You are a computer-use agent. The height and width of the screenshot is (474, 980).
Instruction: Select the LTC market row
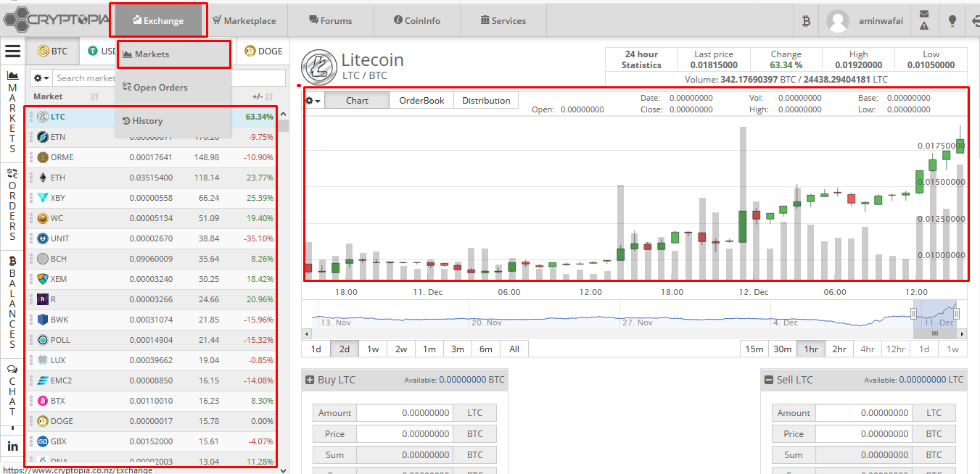tap(151, 116)
